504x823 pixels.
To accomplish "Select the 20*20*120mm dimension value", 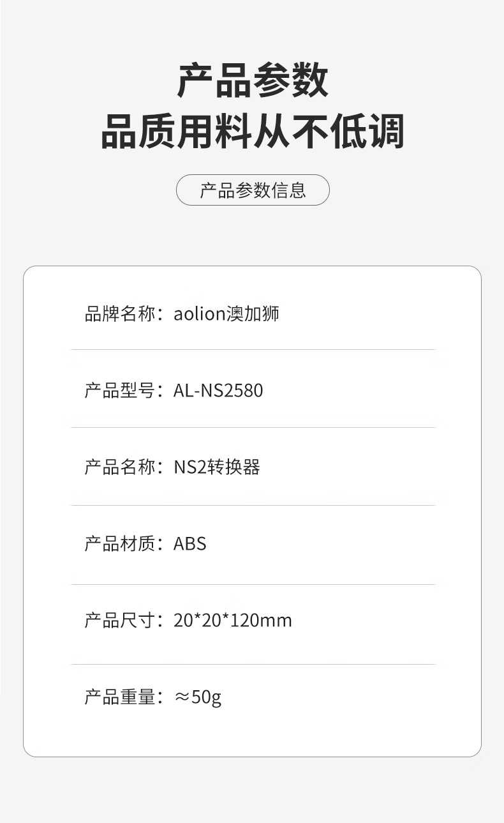I will tap(233, 620).
